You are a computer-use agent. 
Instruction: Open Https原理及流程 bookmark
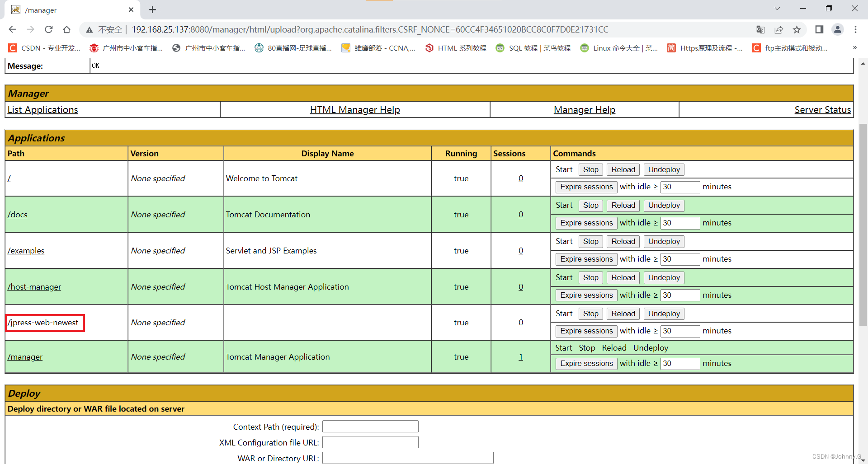tap(705, 48)
